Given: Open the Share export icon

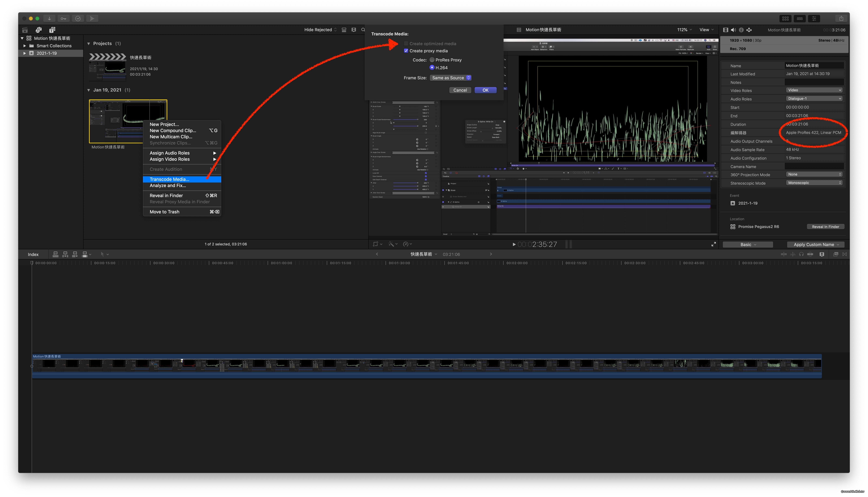Looking at the screenshot, I should pyautogui.click(x=841, y=18).
